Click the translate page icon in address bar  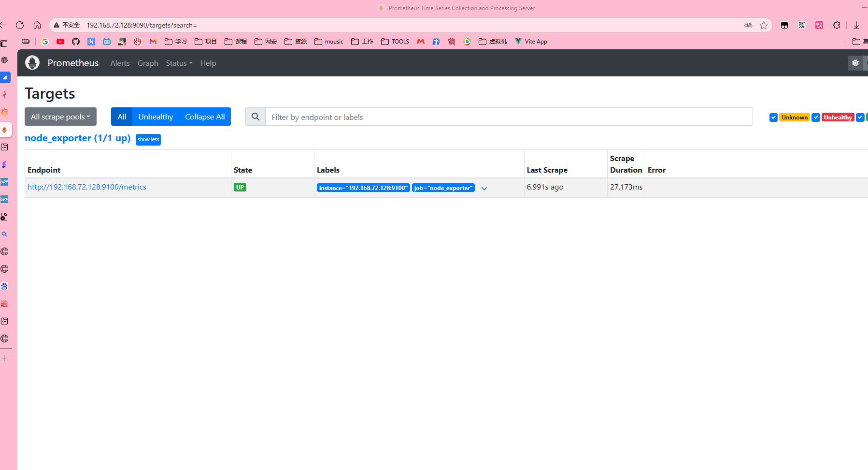coord(748,25)
